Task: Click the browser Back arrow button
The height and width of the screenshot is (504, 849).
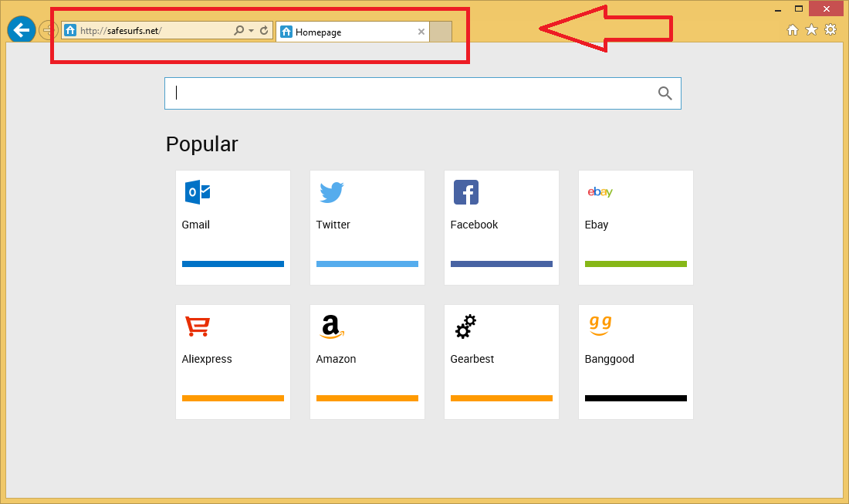Action: coord(22,30)
